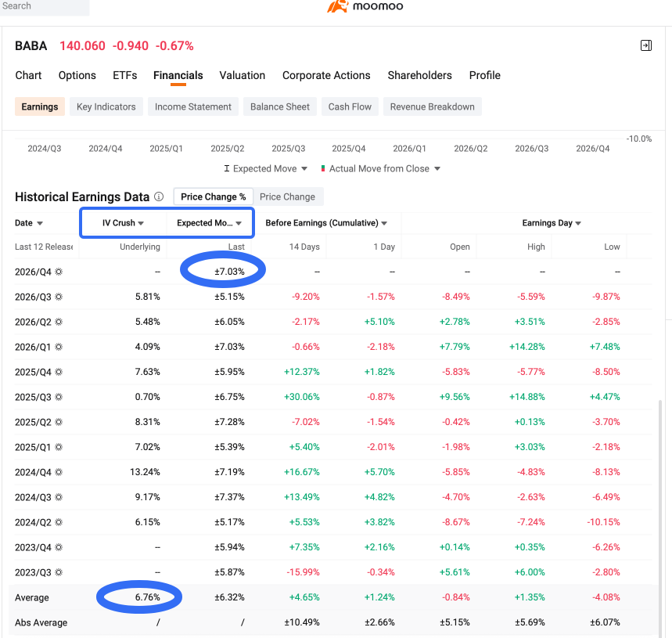
Task: Click 2024/Q4 IV Crush value 13.24%
Action: click(145, 472)
